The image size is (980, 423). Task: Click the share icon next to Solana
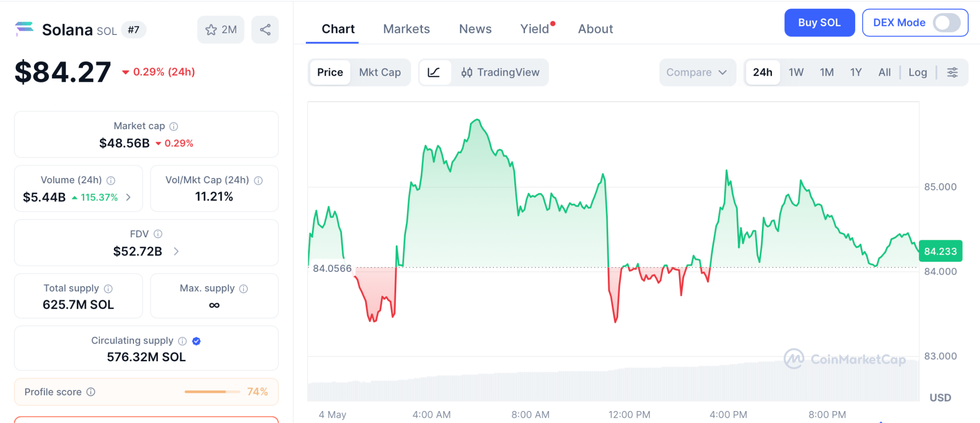pyautogui.click(x=265, y=30)
